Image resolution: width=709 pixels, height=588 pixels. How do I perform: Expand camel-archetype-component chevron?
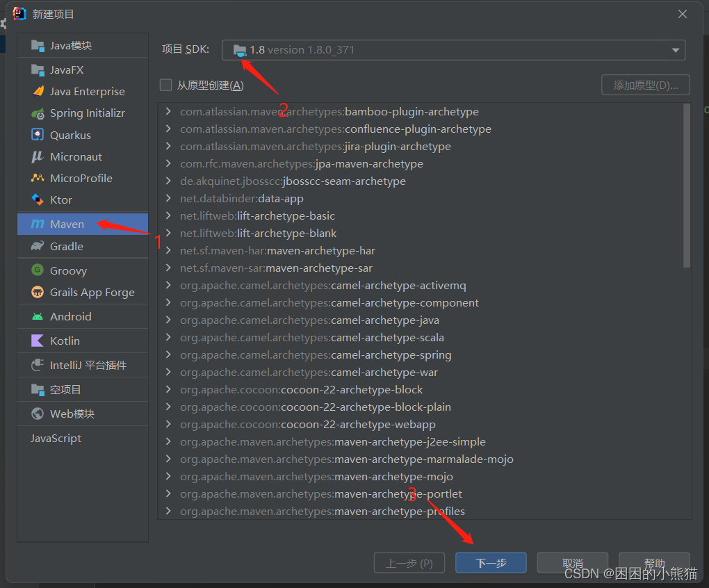[168, 302]
